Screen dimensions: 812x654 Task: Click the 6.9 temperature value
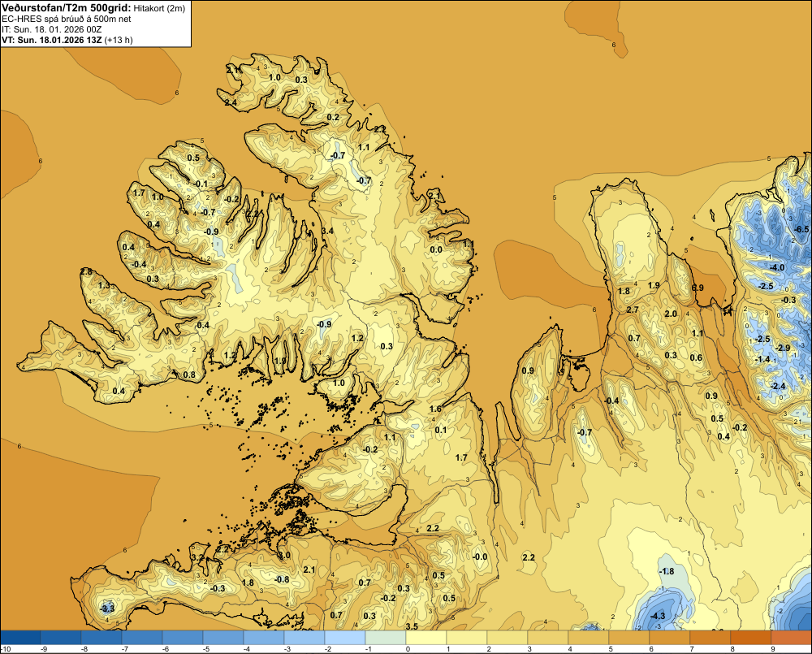click(x=698, y=288)
